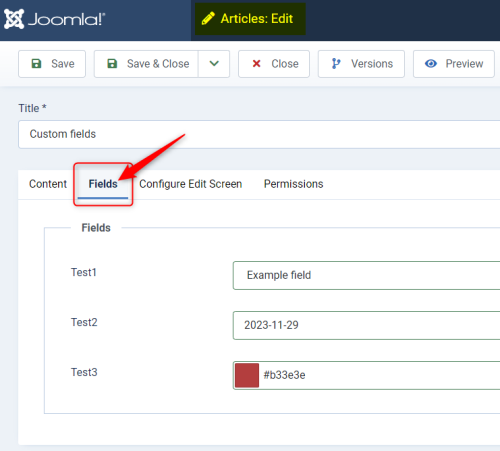Expand the Save & Close dropdown arrow

tap(214, 64)
